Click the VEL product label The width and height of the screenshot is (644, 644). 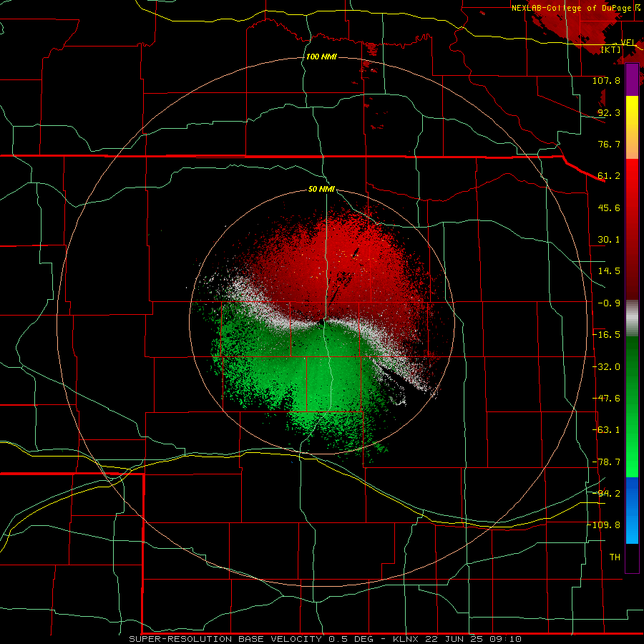click(628, 42)
